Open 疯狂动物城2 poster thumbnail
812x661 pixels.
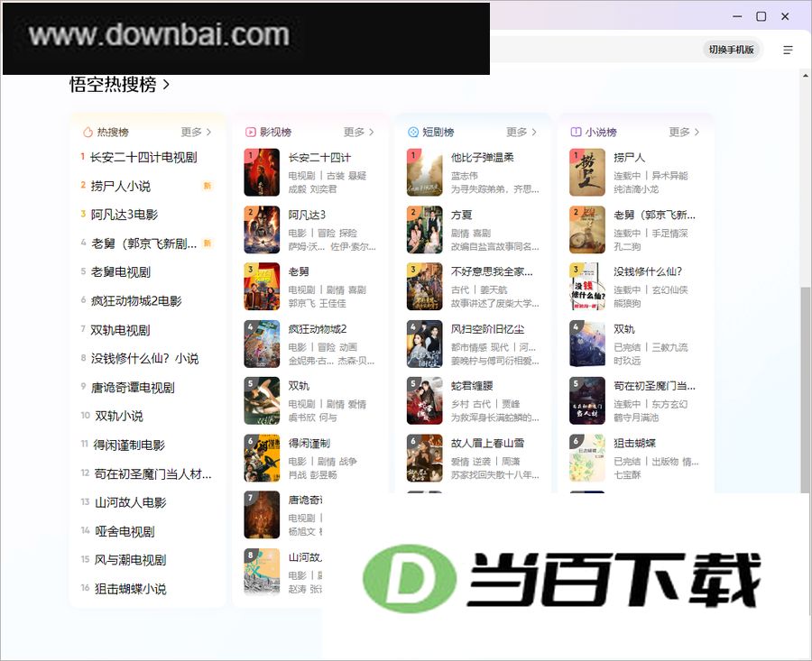262,344
